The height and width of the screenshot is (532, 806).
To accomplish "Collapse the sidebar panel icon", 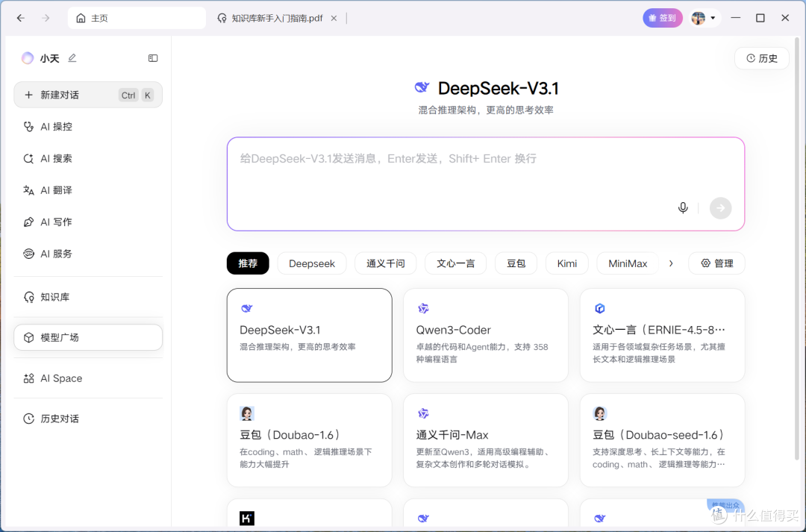I will click(x=153, y=58).
